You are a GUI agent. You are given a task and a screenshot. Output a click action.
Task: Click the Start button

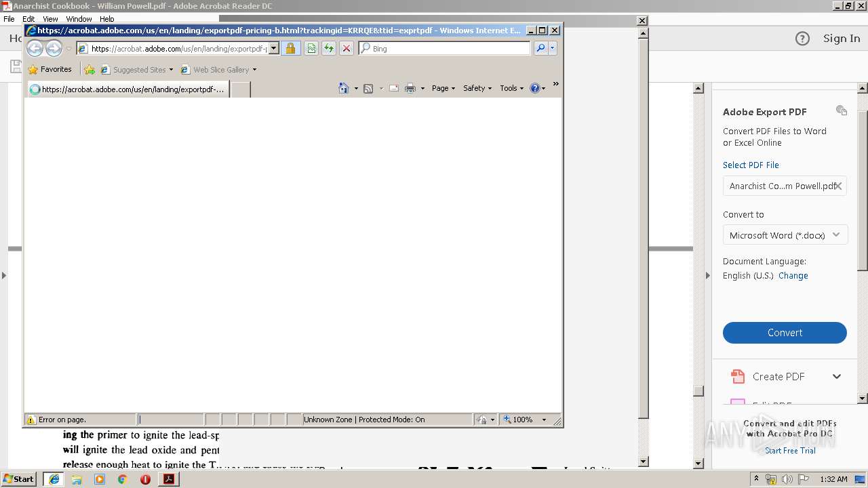pos(18,479)
